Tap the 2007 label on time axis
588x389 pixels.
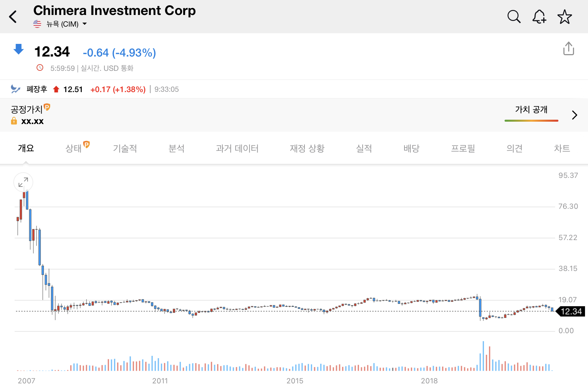click(x=26, y=381)
